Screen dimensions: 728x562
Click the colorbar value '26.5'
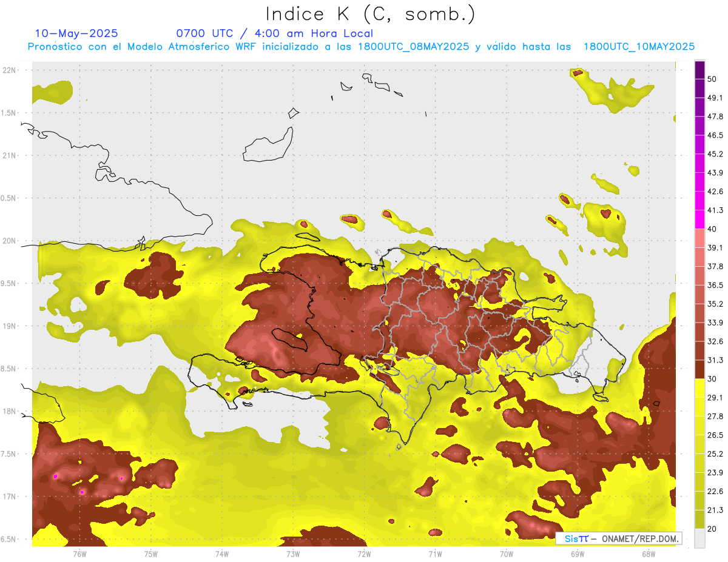pos(715,436)
